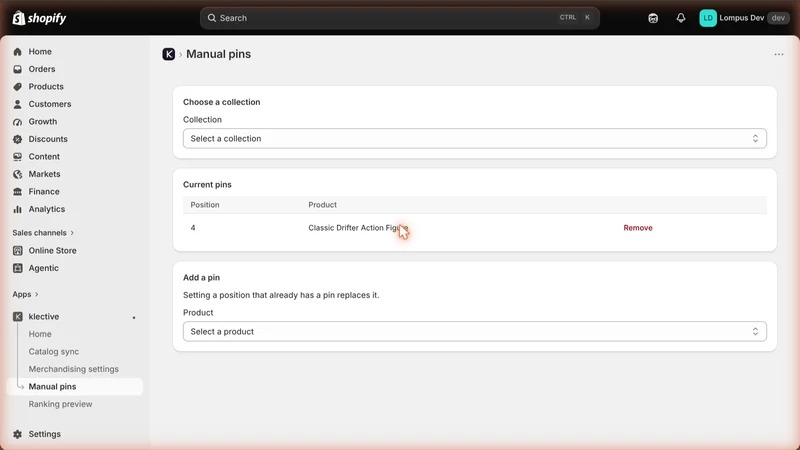The height and width of the screenshot is (450, 800).
Task: Open the Select a collection dropdown
Action: point(474,138)
